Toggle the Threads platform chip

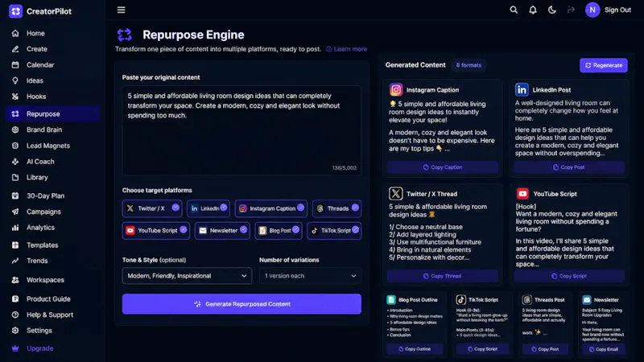pyautogui.click(x=336, y=208)
